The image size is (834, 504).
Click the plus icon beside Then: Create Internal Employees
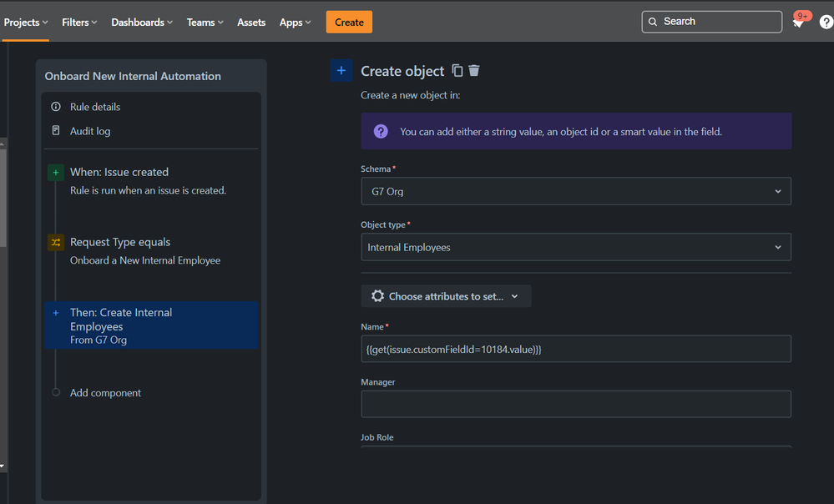56,313
